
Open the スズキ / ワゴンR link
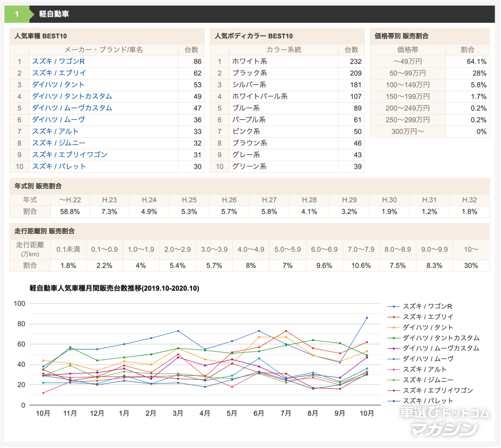[x=58, y=61]
